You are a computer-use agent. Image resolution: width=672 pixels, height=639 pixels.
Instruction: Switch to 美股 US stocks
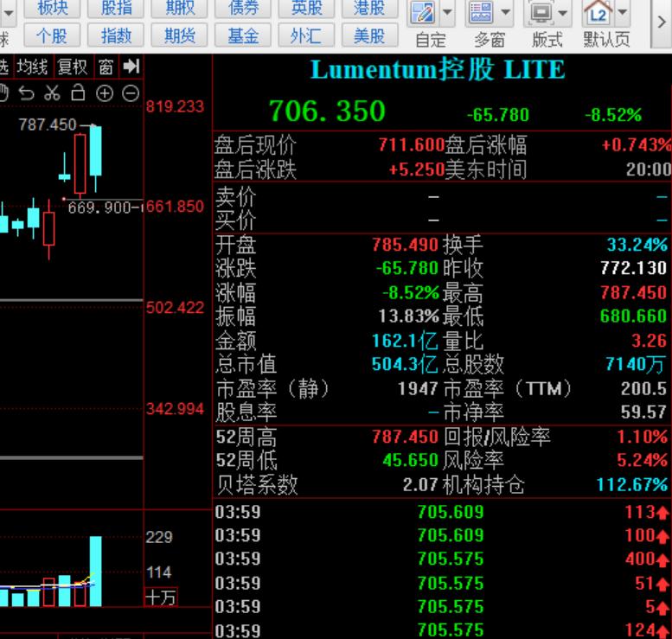[370, 35]
